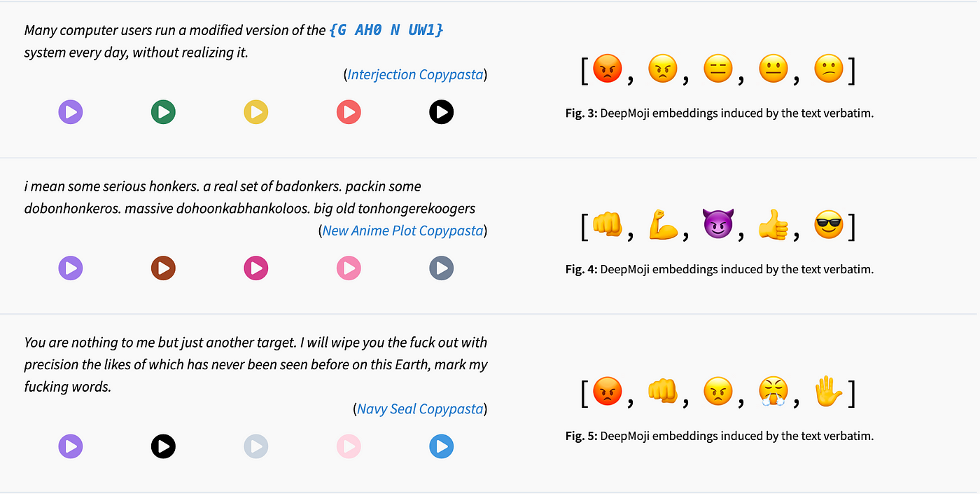Click the {G AH0 N UW1} phoneme text
The image size is (980, 494).
[x=386, y=30]
